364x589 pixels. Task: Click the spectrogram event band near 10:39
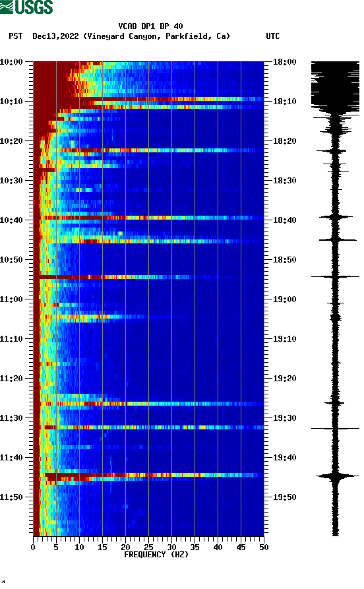tap(148, 218)
